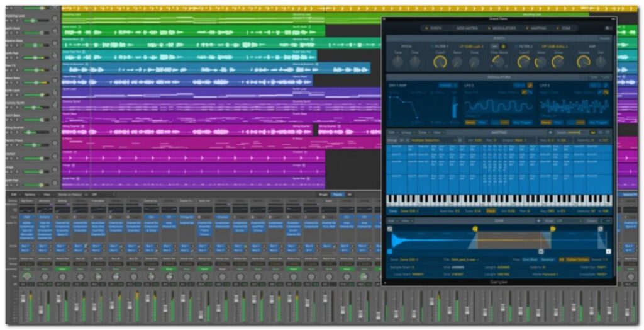The image size is (644, 330).
Task: Click the Filter 1 Reso knob
Action: click(457, 62)
